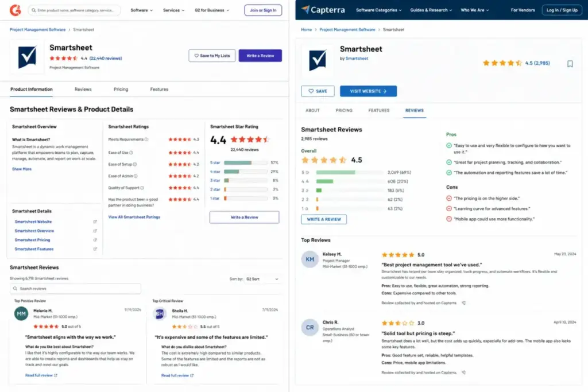Viewport: 588px width, 392px height.
Task: Click the G2 logo icon
Action: click(15, 10)
